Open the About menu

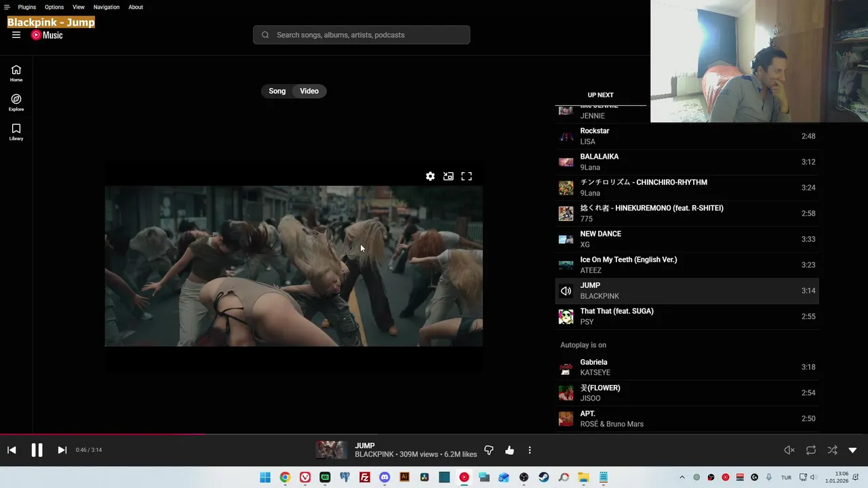136,7
